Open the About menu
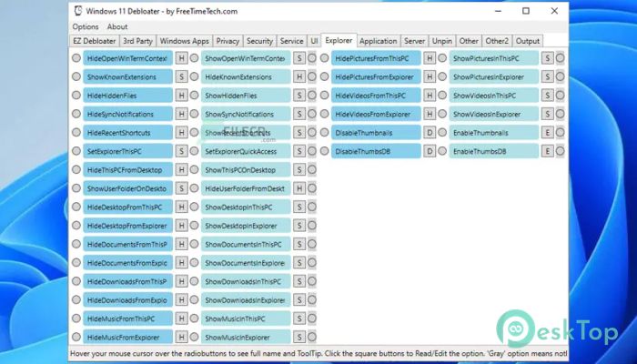The image size is (637, 364). [117, 26]
